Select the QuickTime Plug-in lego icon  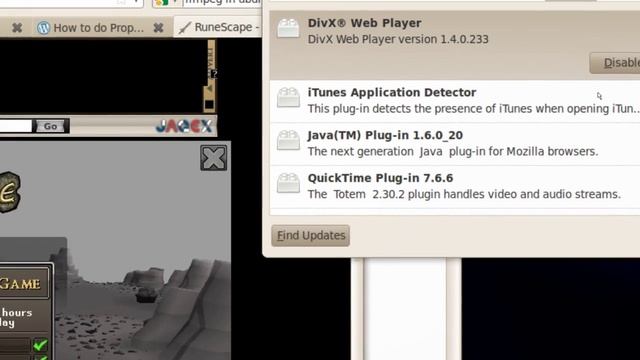pyautogui.click(x=288, y=183)
